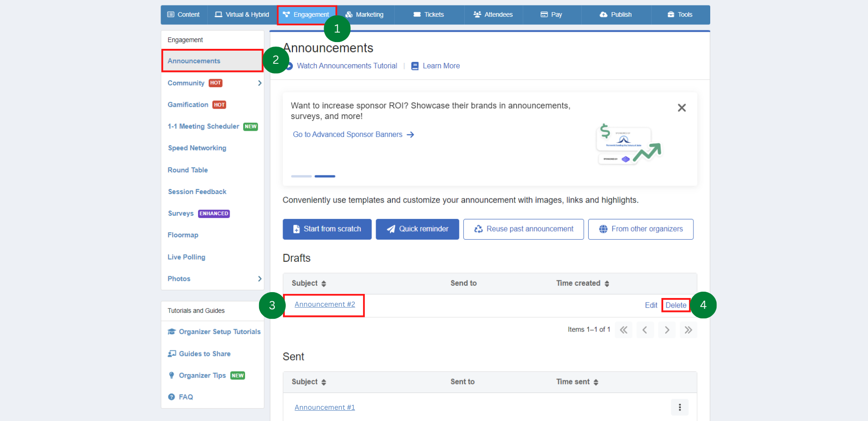Screen dimensions: 868x421
Task: Open Gamification sidebar item
Action: [x=188, y=105]
